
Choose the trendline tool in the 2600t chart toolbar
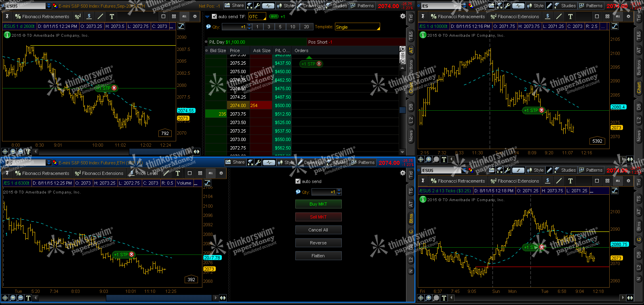[100, 17]
